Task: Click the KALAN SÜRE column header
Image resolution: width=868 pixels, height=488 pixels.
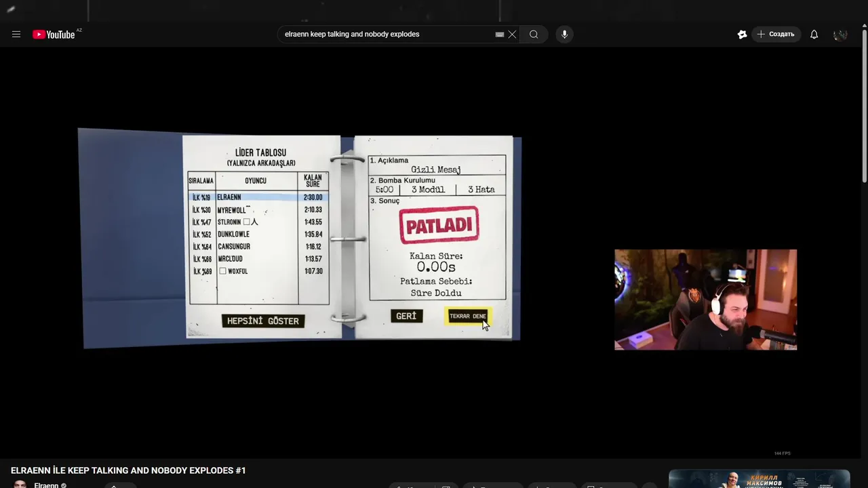Action: click(x=313, y=181)
